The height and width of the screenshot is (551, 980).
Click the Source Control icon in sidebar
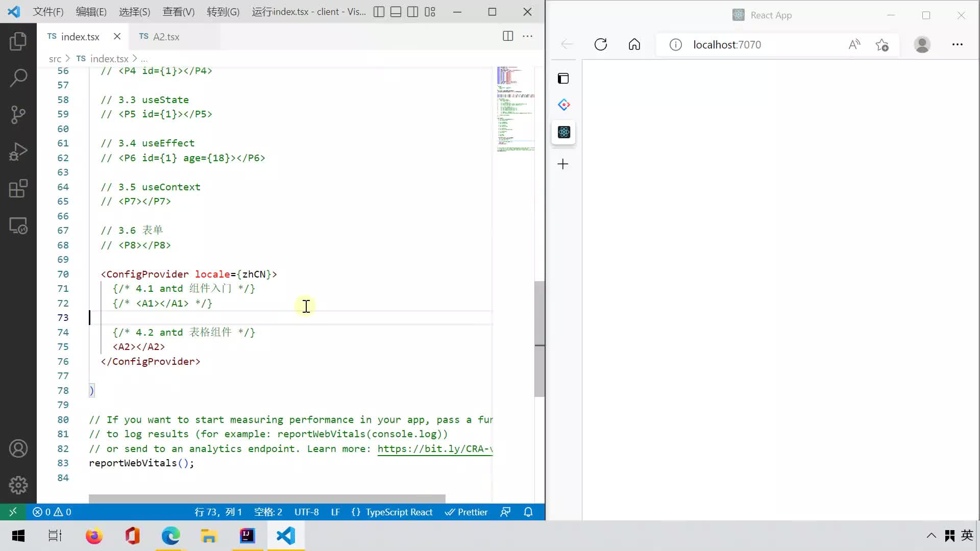point(18,114)
